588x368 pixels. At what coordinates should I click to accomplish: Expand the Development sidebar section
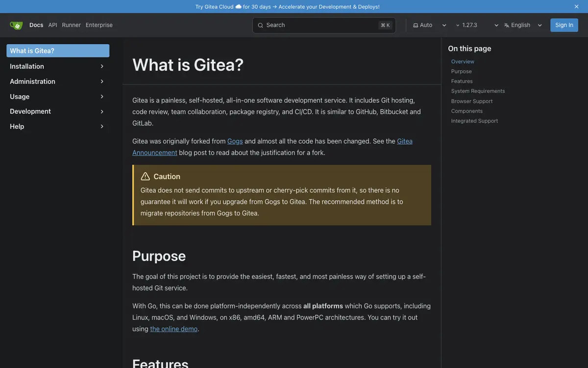102,111
